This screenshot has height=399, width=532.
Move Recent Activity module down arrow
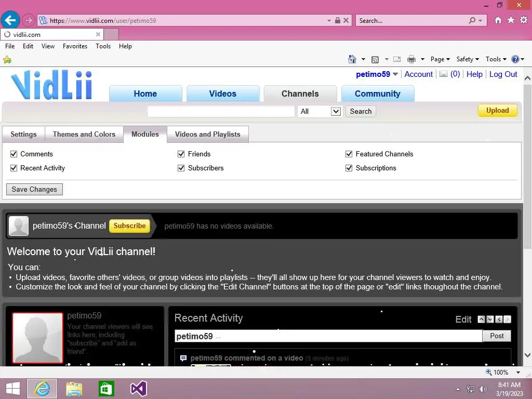[490, 320]
